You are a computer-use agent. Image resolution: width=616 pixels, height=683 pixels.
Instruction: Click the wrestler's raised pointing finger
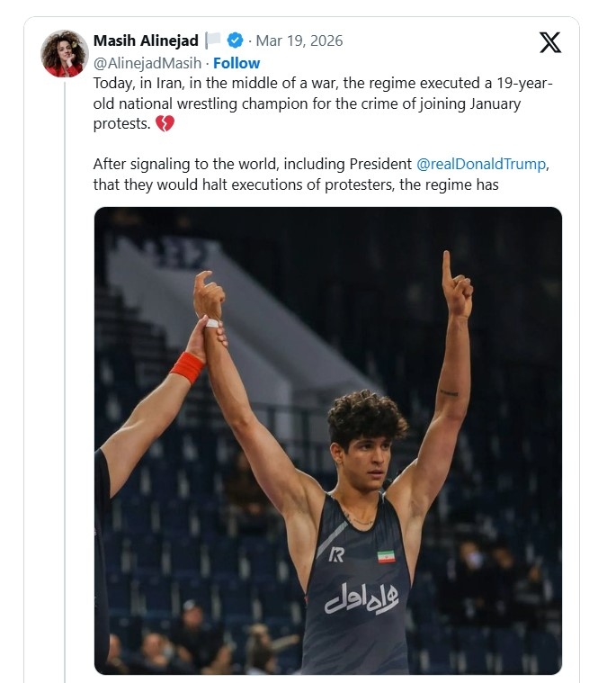click(446, 267)
